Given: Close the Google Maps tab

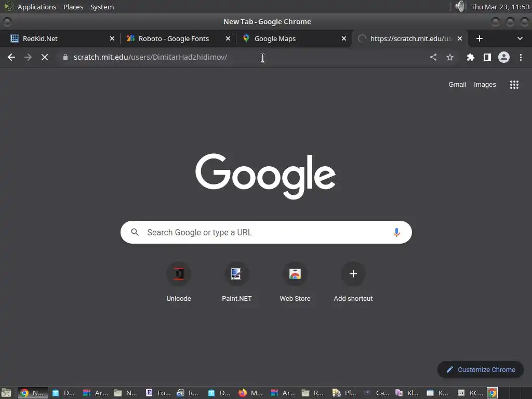Looking at the screenshot, I should [344, 38].
